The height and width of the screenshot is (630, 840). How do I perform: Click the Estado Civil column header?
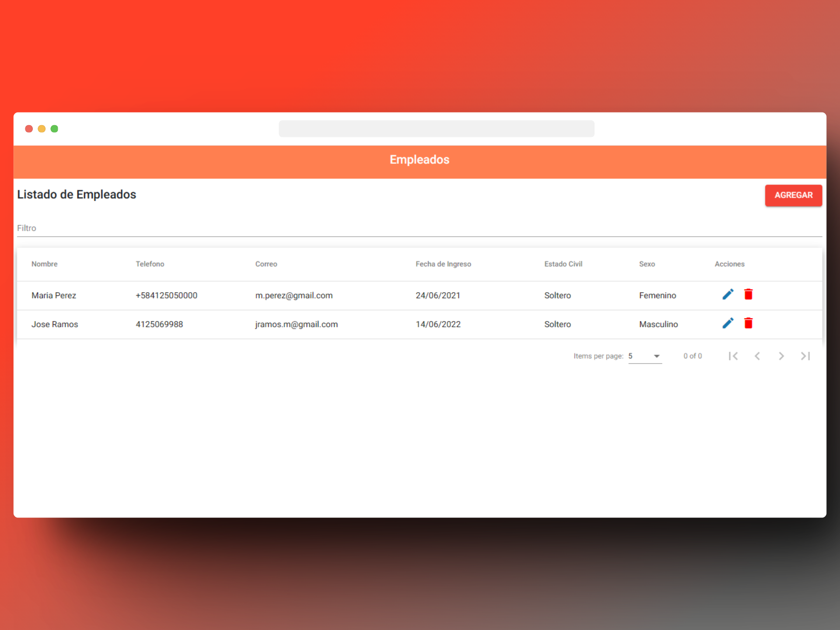click(x=563, y=264)
